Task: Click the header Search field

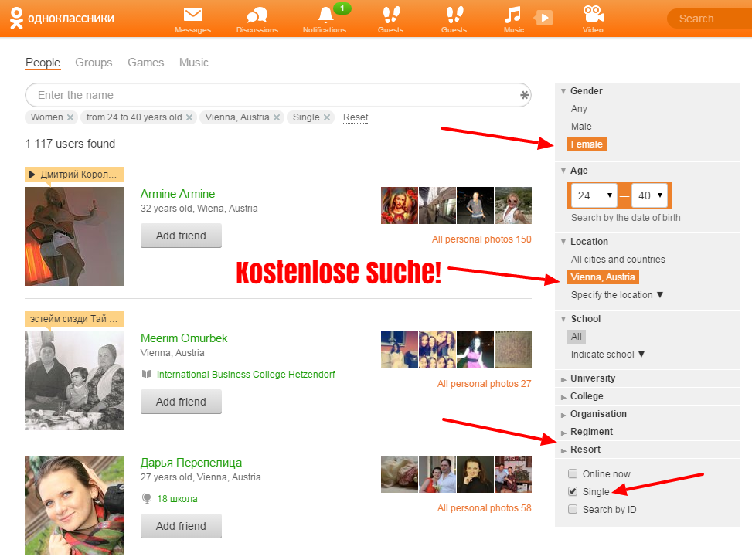Action: (709, 19)
